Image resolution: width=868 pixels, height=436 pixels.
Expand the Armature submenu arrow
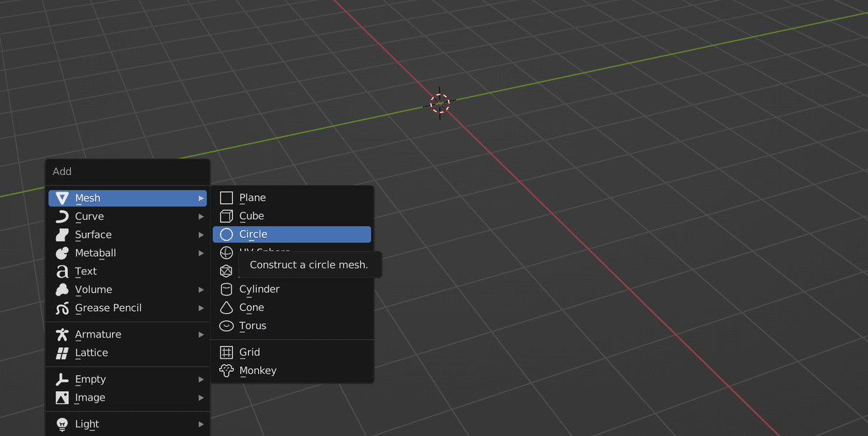pos(201,335)
